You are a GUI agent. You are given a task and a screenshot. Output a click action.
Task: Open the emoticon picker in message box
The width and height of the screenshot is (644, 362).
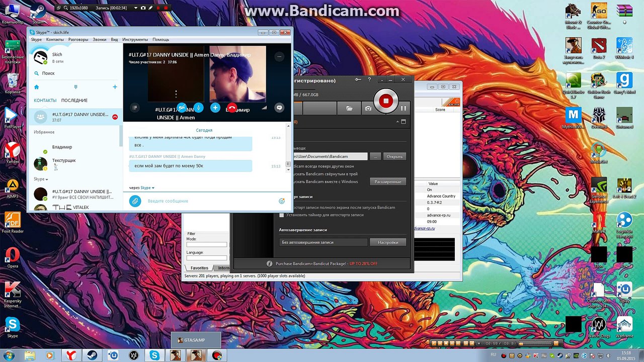pyautogui.click(x=282, y=201)
